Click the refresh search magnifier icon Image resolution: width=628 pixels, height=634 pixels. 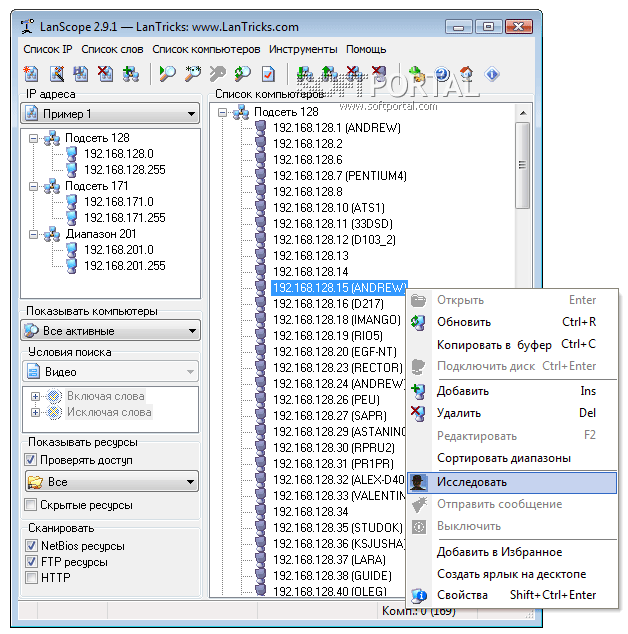(243, 74)
